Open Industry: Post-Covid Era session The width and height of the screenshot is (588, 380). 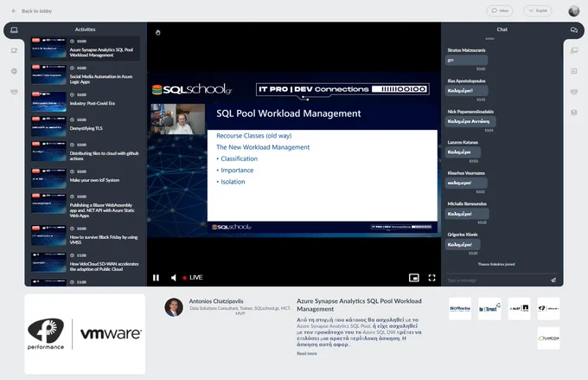click(86, 100)
